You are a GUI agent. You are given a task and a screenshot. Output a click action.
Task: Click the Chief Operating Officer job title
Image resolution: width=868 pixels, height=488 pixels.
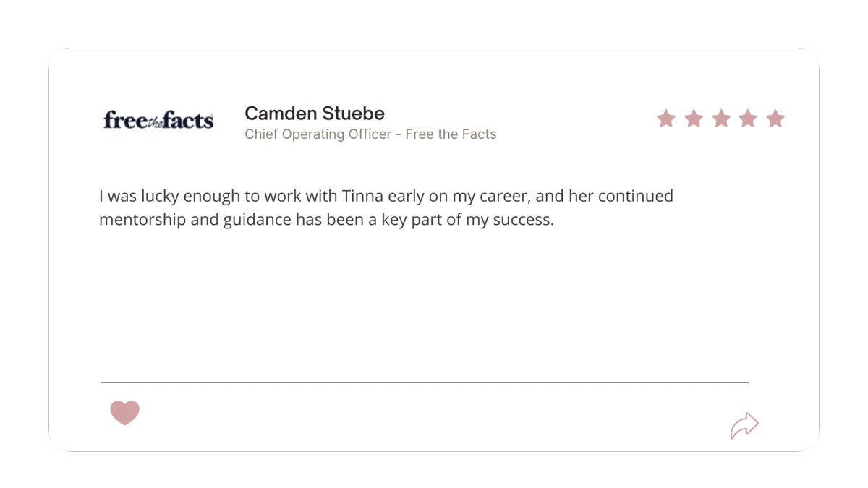tap(318, 134)
